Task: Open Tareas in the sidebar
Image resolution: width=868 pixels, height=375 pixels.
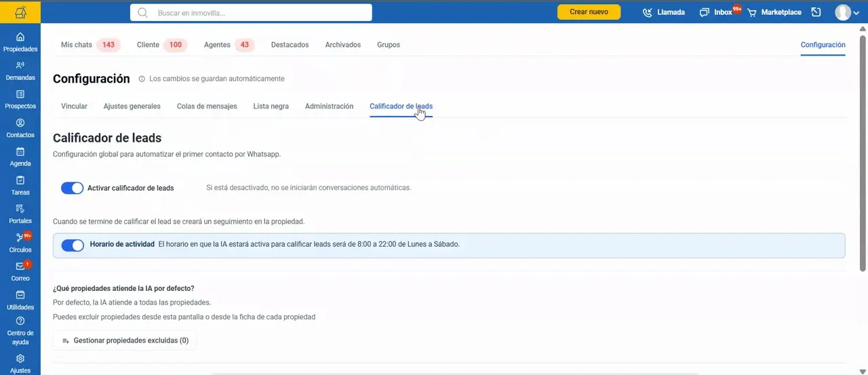Action: [20, 185]
